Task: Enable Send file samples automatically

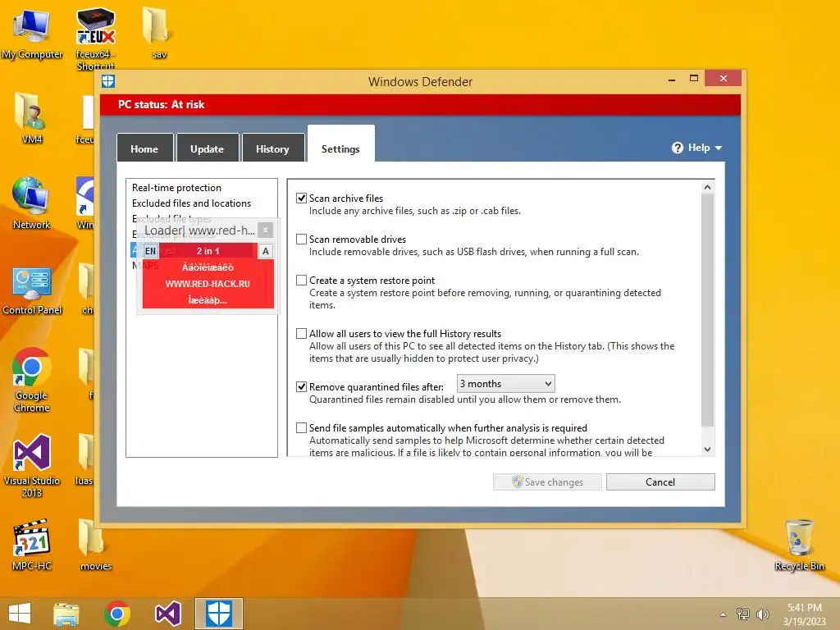Action: 302,427
